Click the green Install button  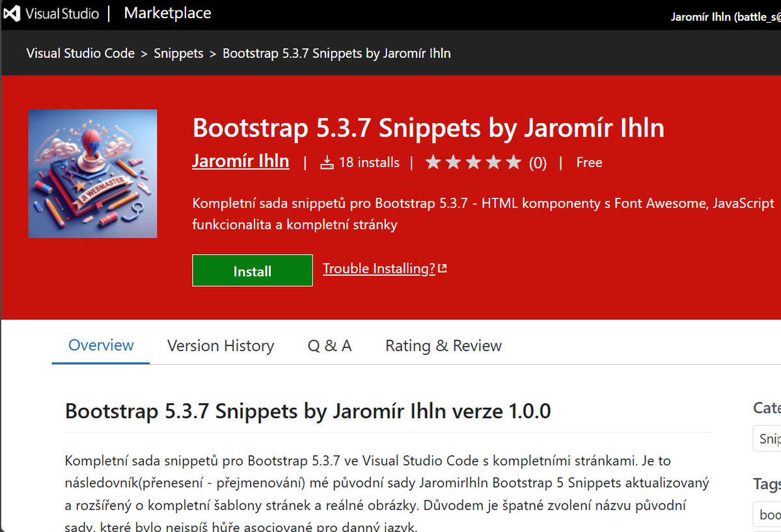pyautogui.click(x=253, y=271)
